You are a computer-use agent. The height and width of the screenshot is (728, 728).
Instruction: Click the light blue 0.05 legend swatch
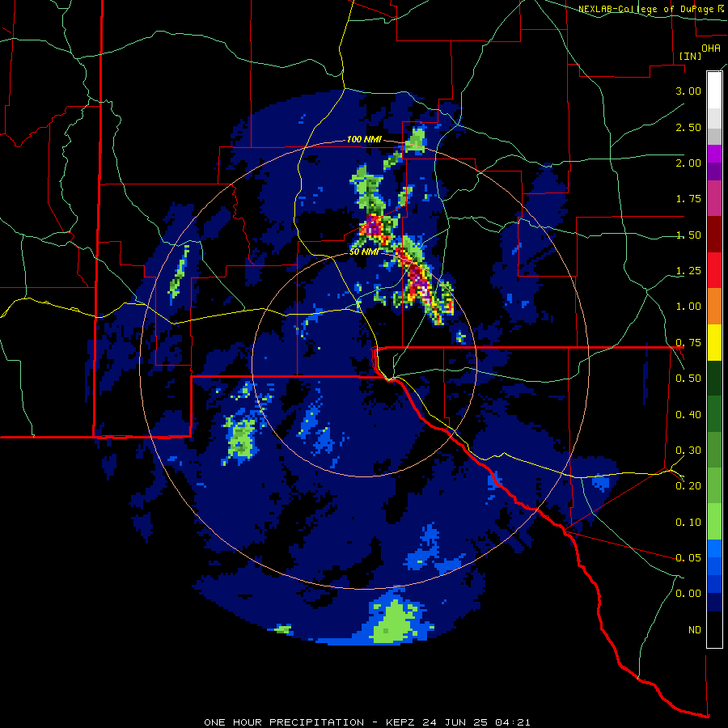pos(714,548)
